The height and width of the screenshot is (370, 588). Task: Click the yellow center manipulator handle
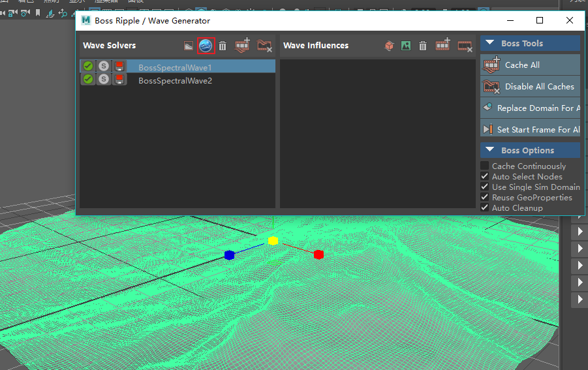click(x=273, y=241)
